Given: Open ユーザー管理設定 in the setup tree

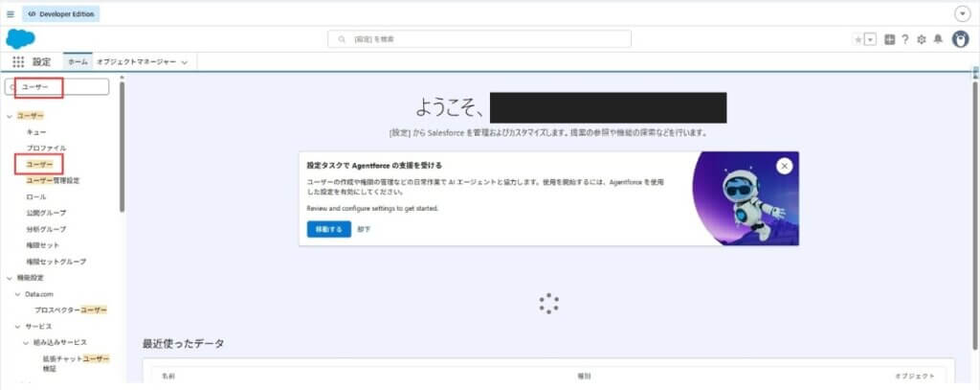Looking at the screenshot, I should click(53, 180).
